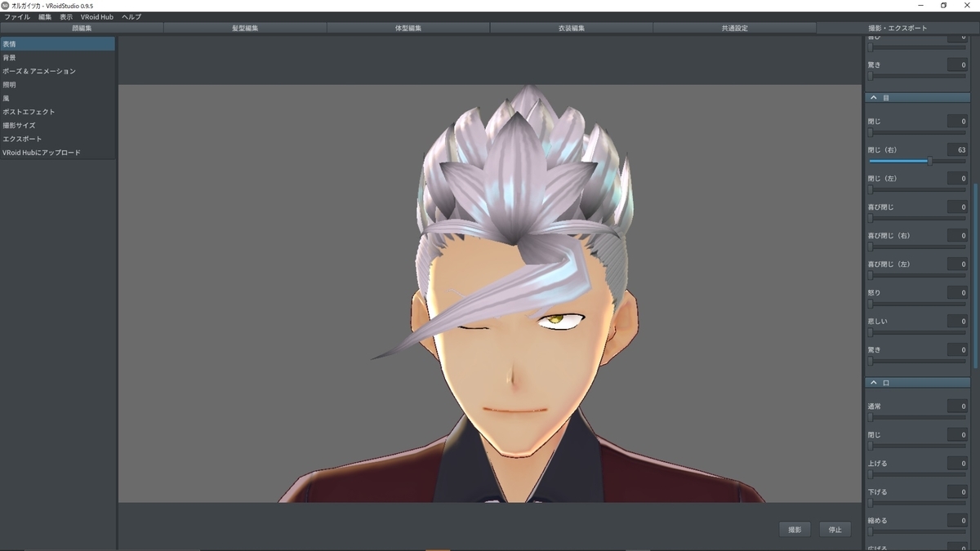Click the 悲しい slider
This screenshot has width=980, height=551.
pos(917,332)
